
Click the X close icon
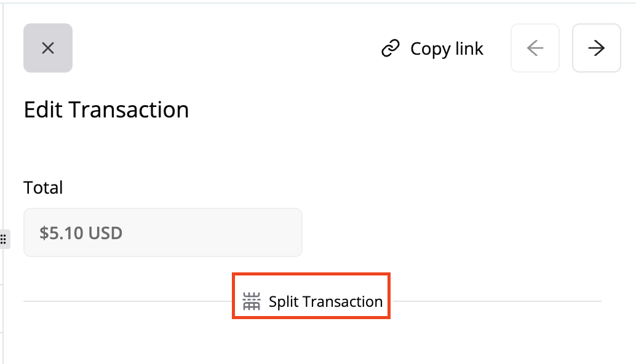pyautogui.click(x=47, y=47)
